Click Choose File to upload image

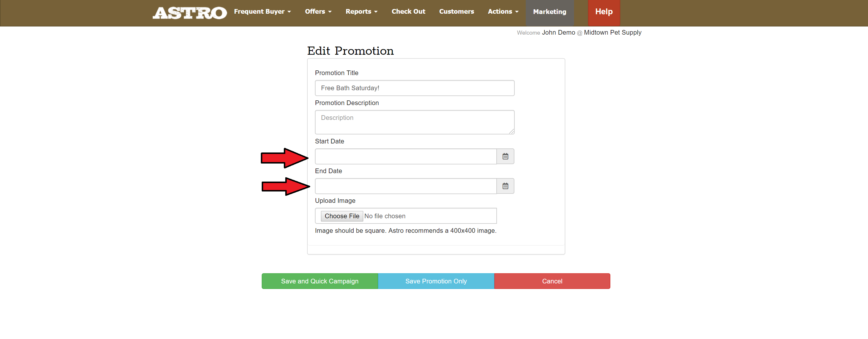[x=342, y=216]
